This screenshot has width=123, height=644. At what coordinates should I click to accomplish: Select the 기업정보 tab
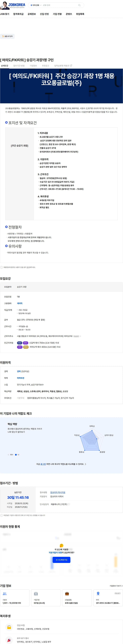pos(33,66)
